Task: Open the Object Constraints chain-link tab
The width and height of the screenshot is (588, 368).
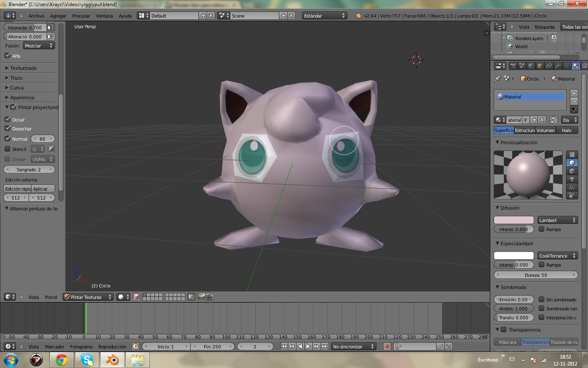Action: coord(549,66)
